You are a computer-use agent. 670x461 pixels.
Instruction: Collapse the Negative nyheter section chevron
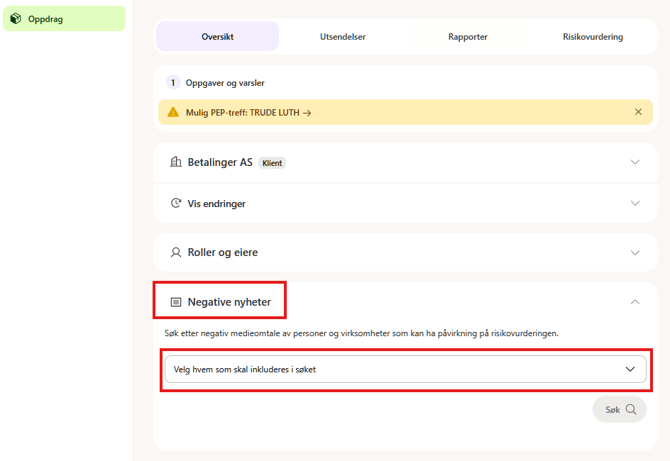(x=635, y=302)
